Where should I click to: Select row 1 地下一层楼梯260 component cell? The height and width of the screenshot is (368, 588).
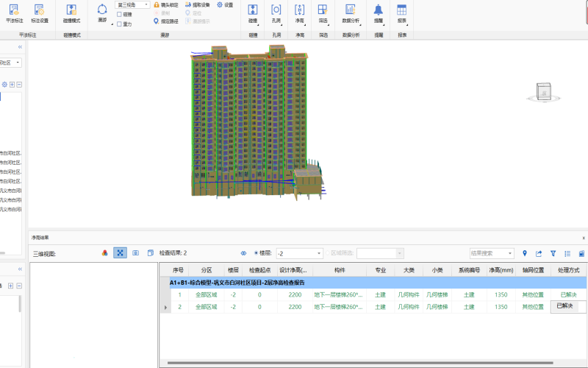pos(338,295)
